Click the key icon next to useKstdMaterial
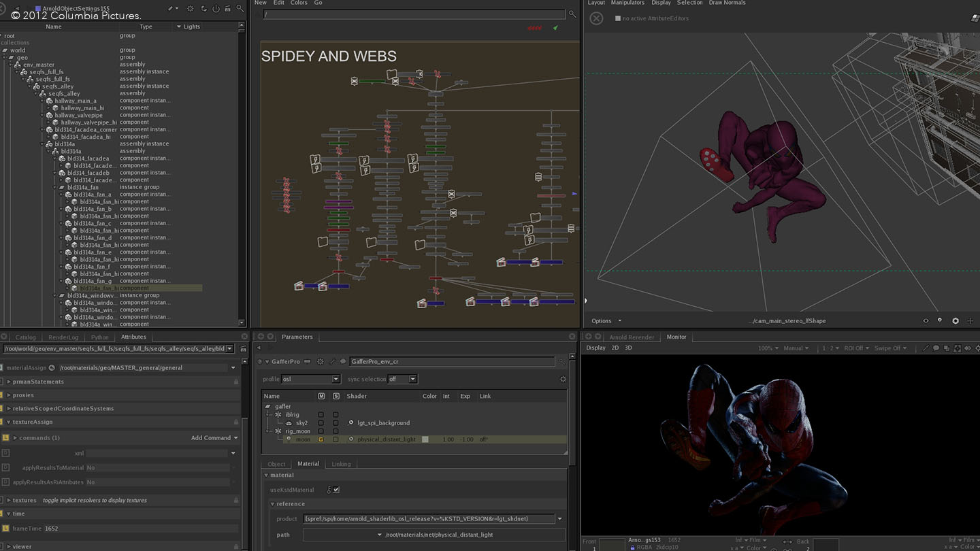Viewport: 980px width, 551px height. click(329, 490)
